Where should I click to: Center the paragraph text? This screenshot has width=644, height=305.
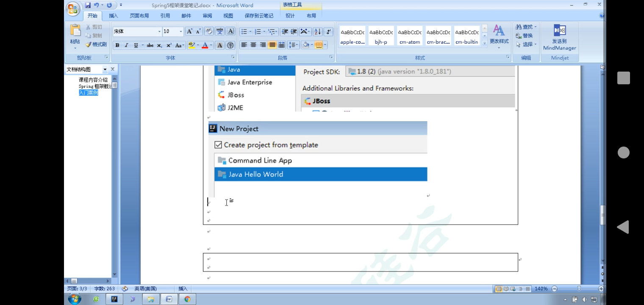click(253, 45)
